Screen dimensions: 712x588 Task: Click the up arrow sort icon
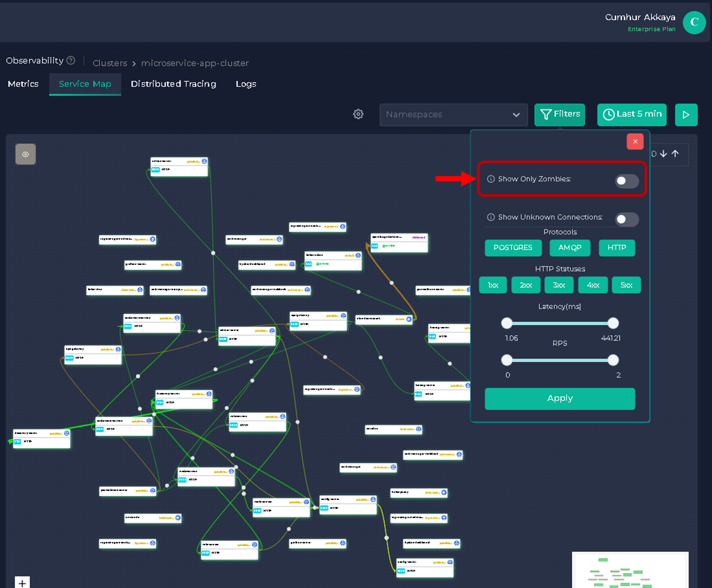675,154
